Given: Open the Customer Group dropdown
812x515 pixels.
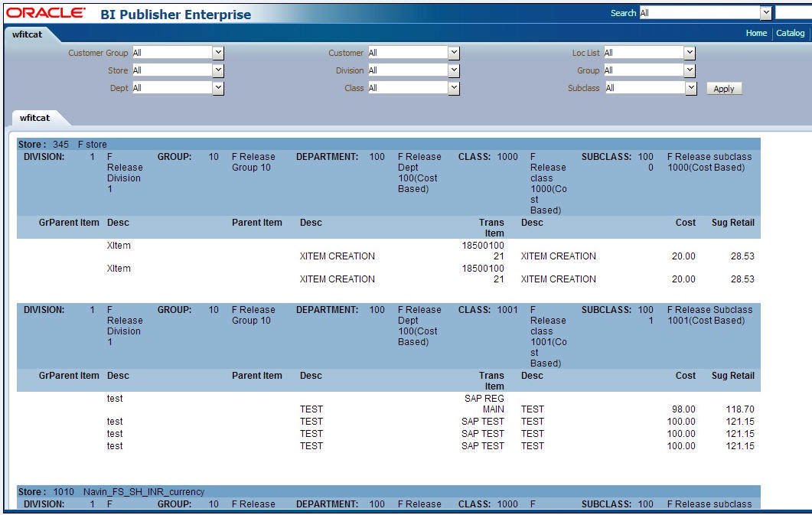Looking at the screenshot, I should pyautogui.click(x=218, y=53).
